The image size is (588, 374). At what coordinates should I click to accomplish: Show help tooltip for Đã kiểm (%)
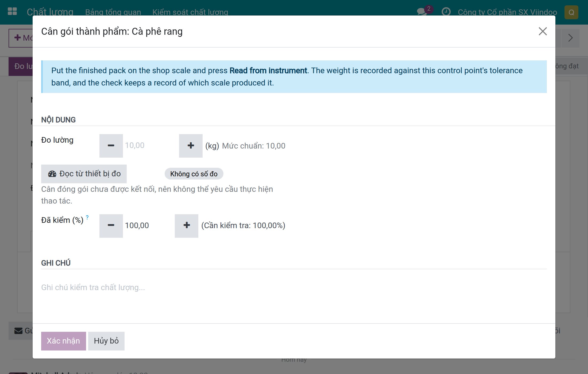(x=87, y=217)
